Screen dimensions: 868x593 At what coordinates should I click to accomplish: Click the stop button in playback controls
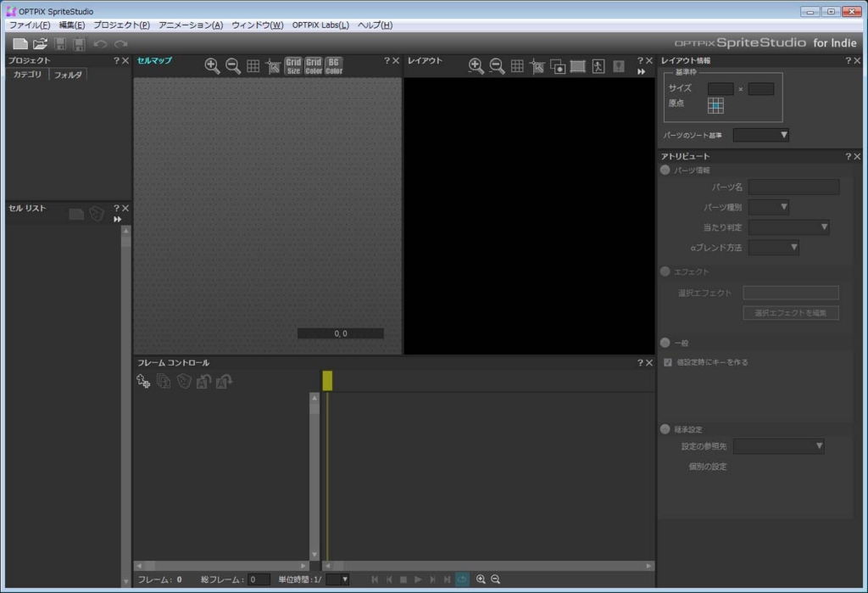(403, 579)
